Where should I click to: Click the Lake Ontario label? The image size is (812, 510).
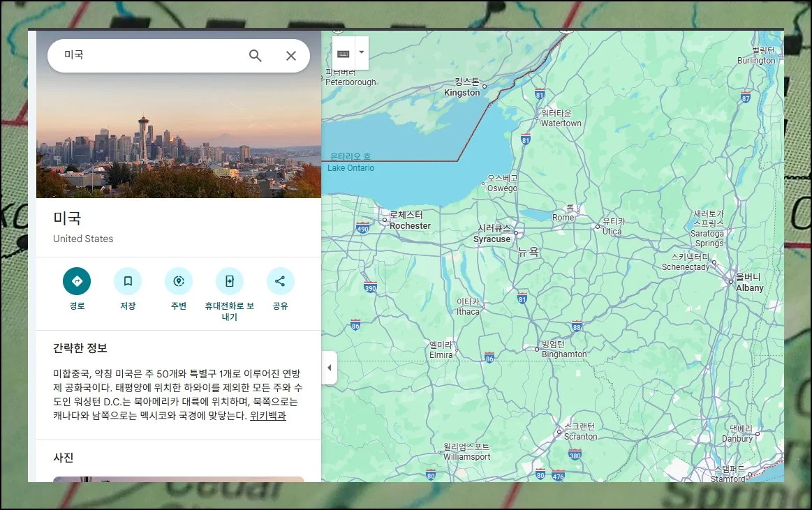click(350, 168)
